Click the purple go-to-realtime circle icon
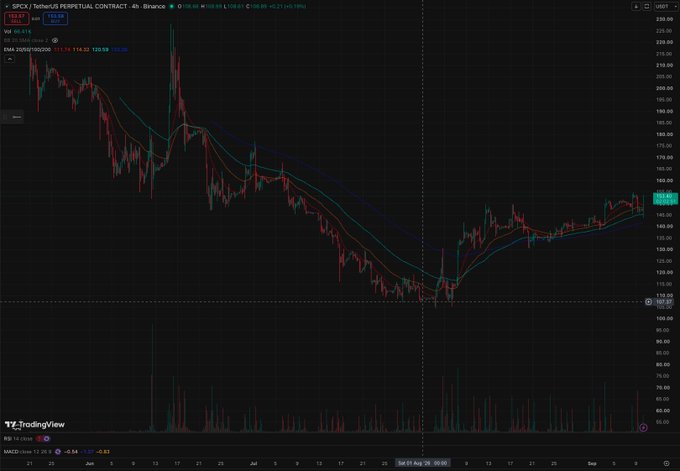Image resolution: width=680 pixels, height=471 pixels. click(x=644, y=428)
